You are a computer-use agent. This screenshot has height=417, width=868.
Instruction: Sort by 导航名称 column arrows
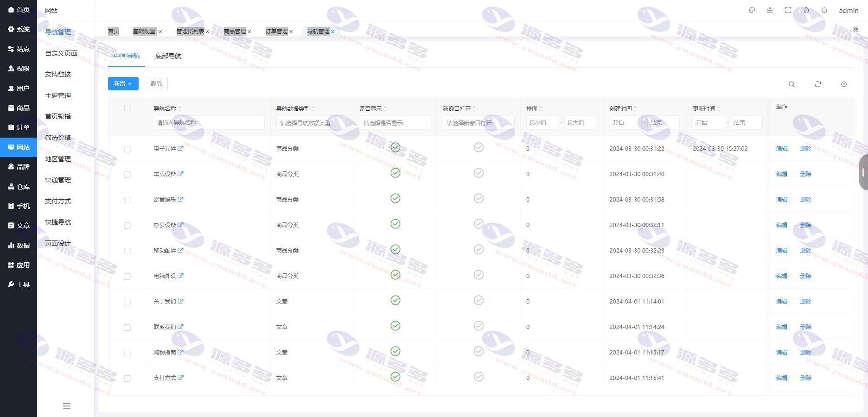pyautogui.click(x=179, y=109)
